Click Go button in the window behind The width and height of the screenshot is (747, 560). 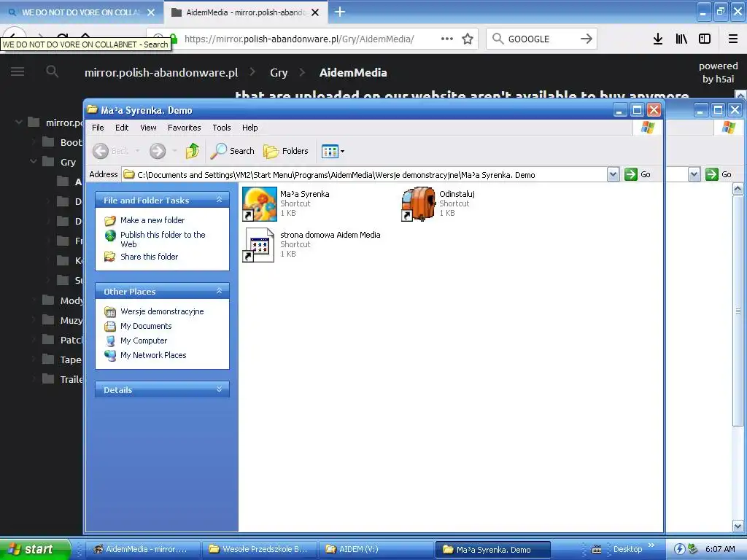tap(719, 174)
